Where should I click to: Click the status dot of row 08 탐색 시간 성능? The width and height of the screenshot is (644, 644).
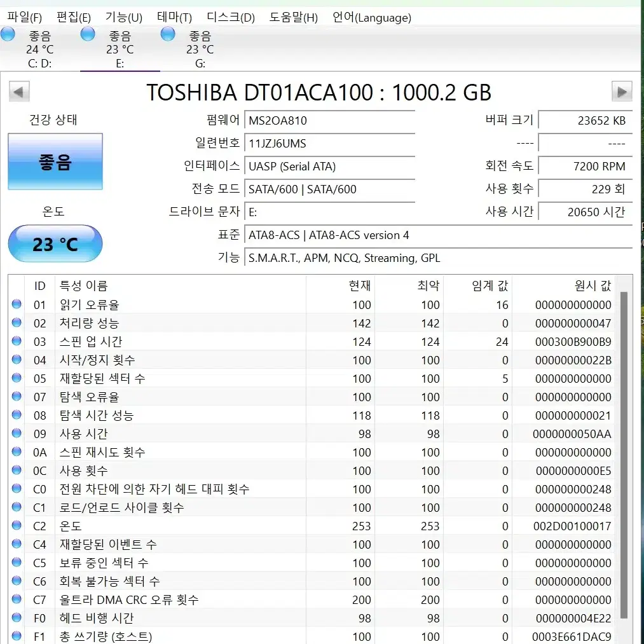(x=17, y=415)
